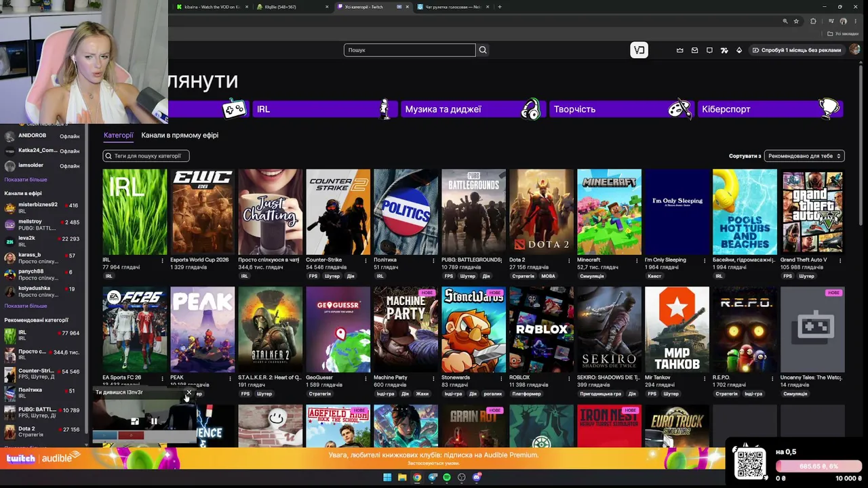Open 'Усі закладки' bookmarks folder

(843, 33)
